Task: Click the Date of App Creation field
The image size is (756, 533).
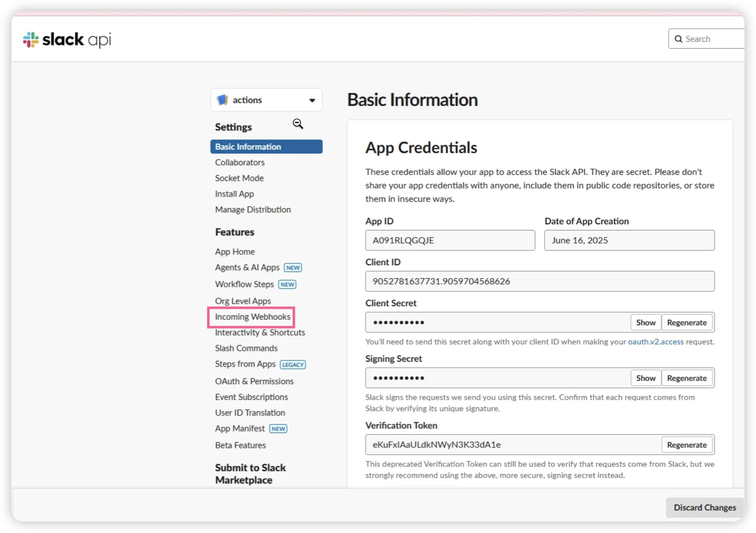Action: tap(629, 240)
